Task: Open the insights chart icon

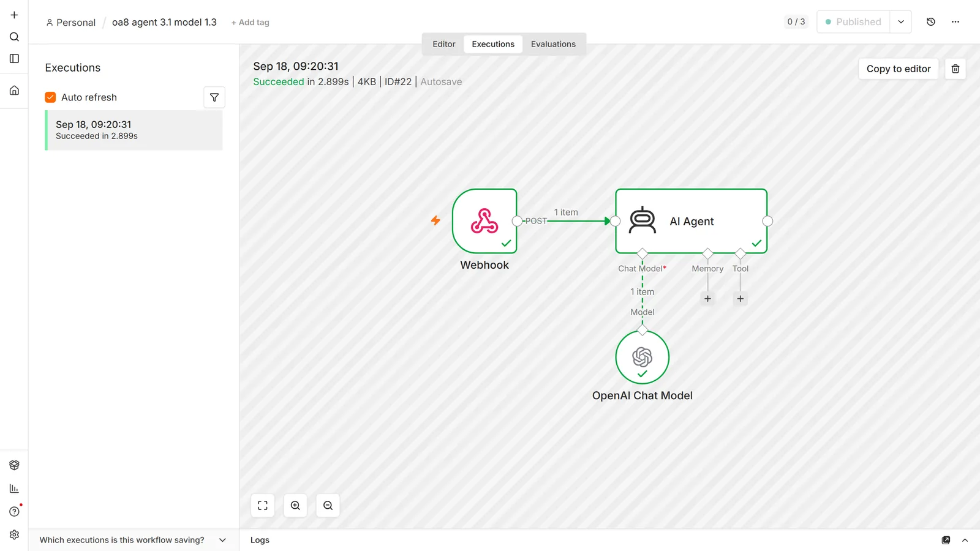Action: click(x=14, y=489)
